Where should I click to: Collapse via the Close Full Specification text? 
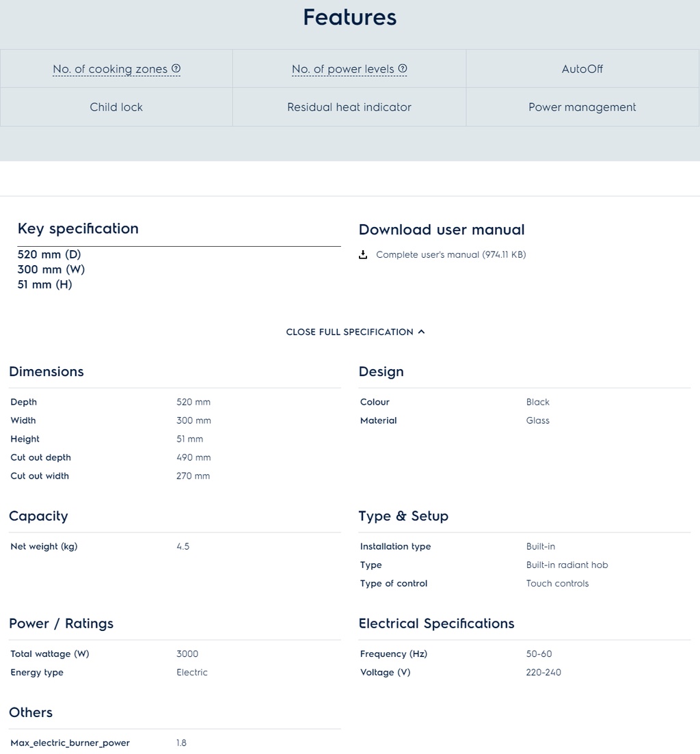tap(349, 332)
